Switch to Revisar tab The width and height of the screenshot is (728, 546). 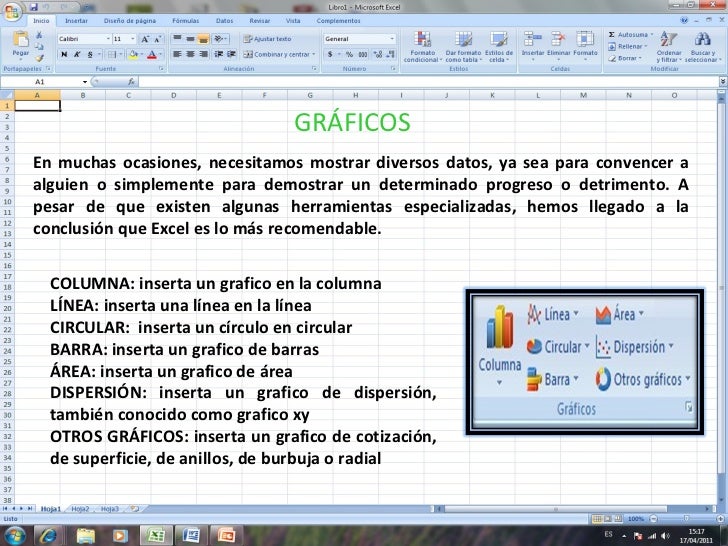tap(260, 20)
